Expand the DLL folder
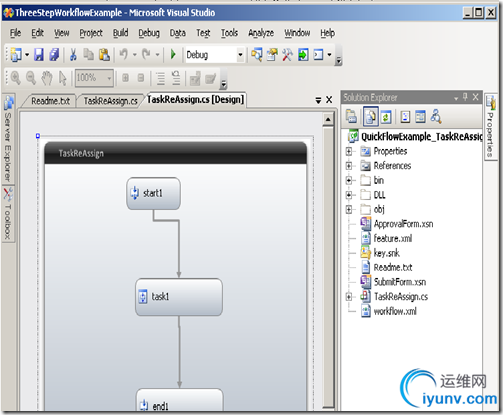The width and height of the screenshot is (503, 415). tap(349, 195)
